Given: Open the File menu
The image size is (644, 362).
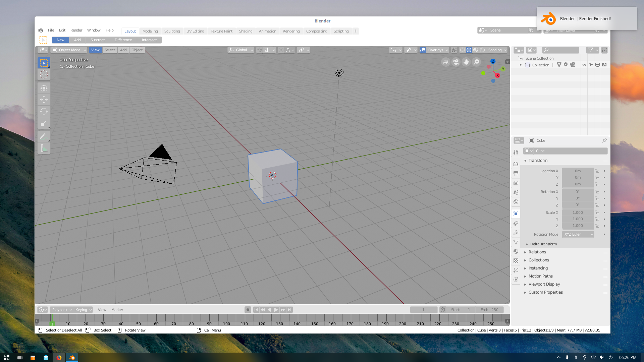Looking at the screenshot, I should (x=51, y=30).
